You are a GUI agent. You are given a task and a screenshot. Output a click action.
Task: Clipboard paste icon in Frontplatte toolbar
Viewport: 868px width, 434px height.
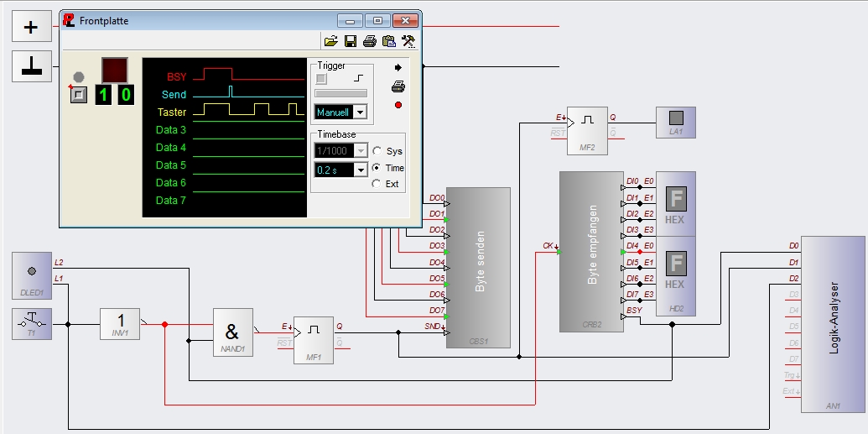[x=388, y=41]
